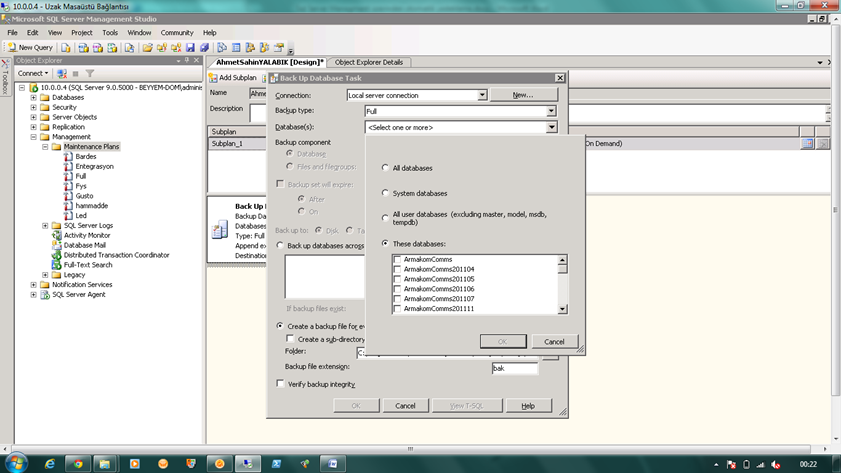Switch to Object Explorer Details tab

(368, 62)
